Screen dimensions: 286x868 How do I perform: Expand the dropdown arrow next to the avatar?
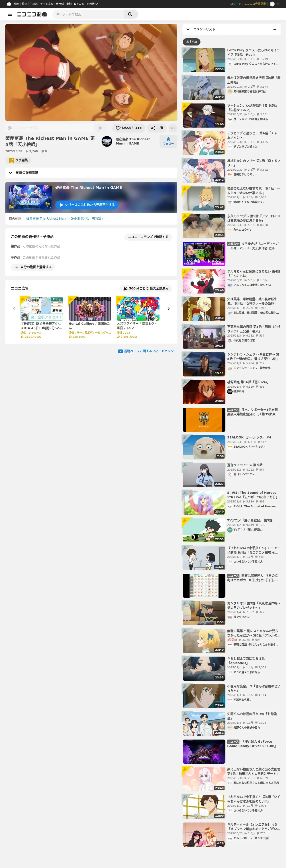tap(278, 4)
